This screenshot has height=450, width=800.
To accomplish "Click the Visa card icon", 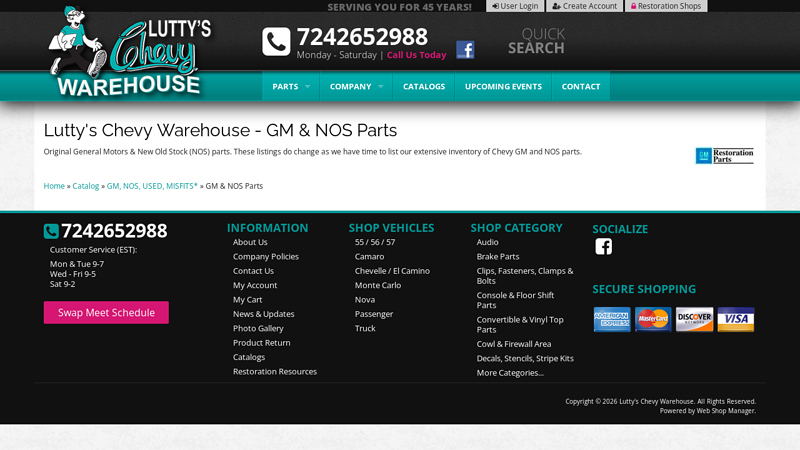I will [x=735, y=320].
